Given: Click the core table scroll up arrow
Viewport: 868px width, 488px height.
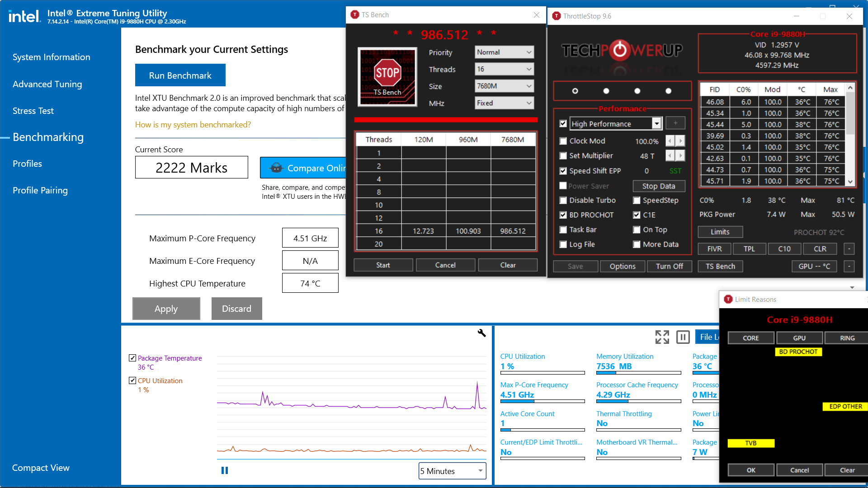Looking at the screenshot, I should pos(850,88).
